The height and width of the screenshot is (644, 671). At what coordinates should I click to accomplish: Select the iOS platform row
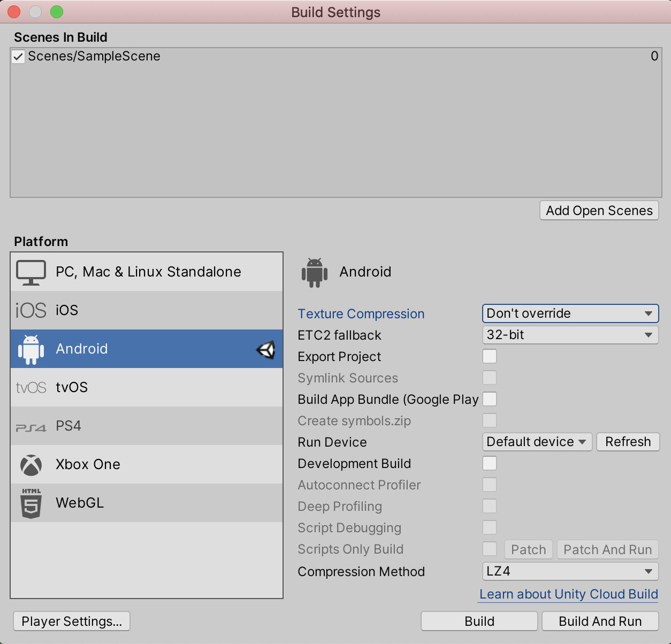point(147,310)
